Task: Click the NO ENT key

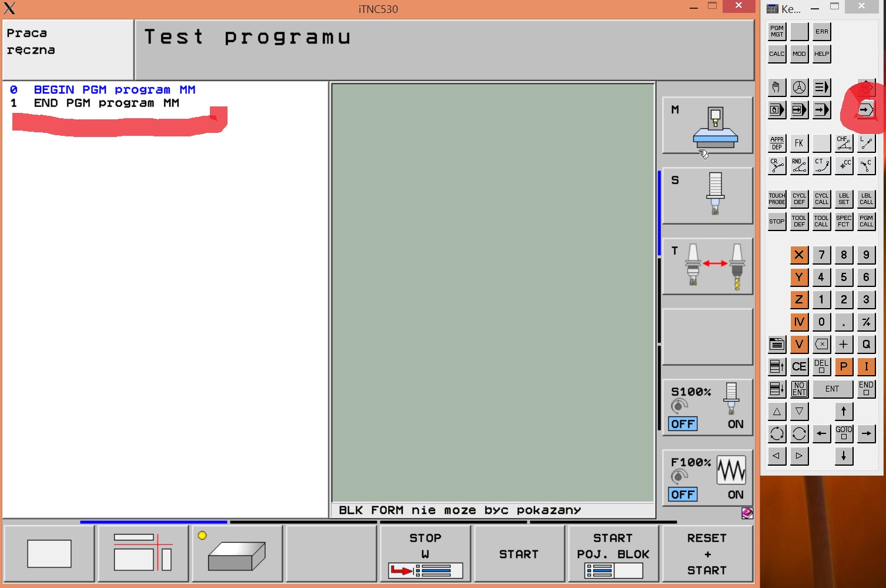Action: pyautogui.click(x=799, y=389)
